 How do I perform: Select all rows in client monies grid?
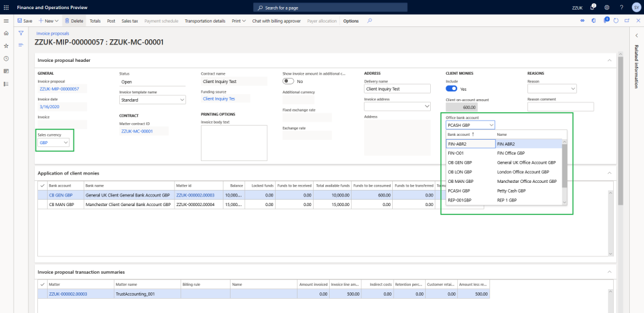(43, 185)
